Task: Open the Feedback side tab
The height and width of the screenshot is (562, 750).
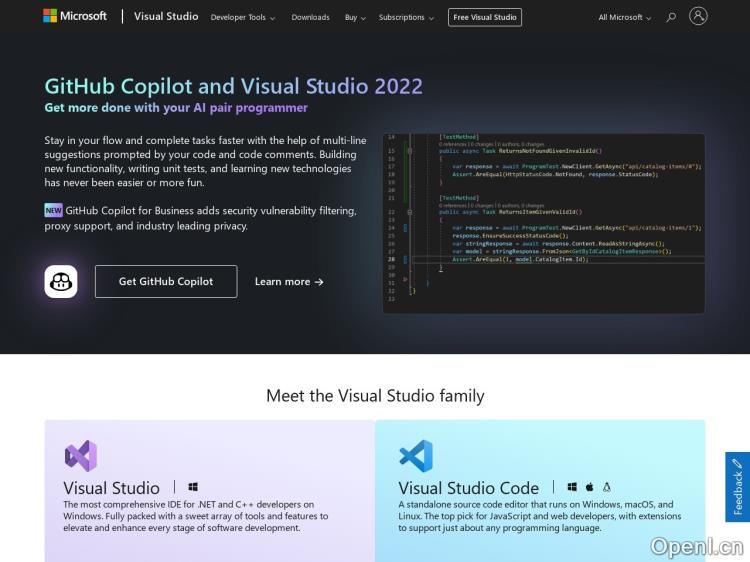Action: pos(737,487)
